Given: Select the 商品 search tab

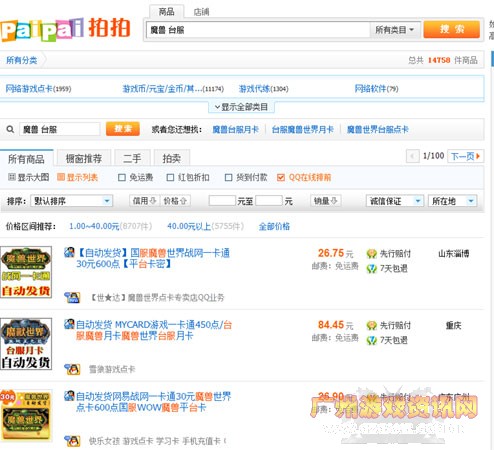Looking at the screenshot, I should pos(166,12).
